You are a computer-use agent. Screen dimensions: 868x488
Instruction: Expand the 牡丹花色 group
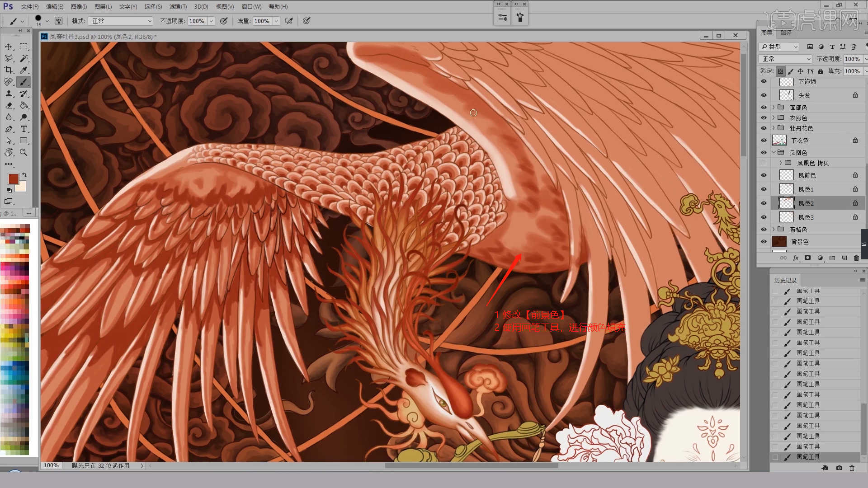click(x=774, y=128)
